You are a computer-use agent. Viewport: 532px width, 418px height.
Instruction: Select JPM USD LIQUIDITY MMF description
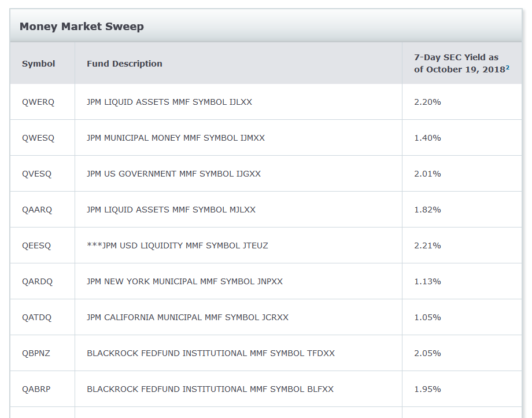pyautogui.click(x=178, y=245)
